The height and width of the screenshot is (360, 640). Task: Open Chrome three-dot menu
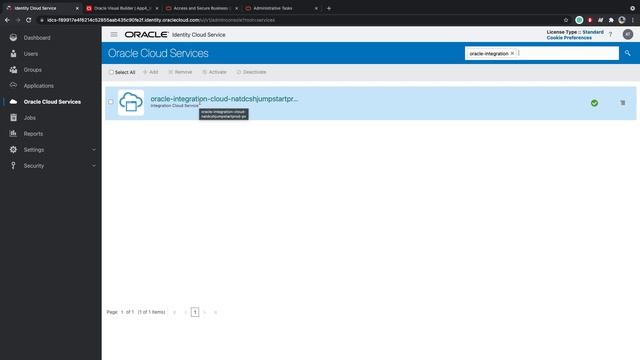pos(633,20)
